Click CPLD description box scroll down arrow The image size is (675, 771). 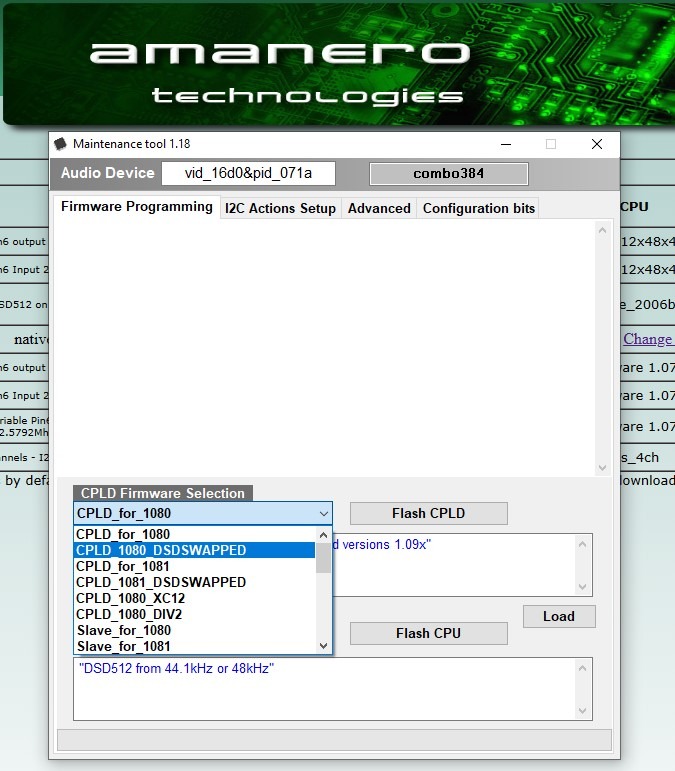point(583,587)
